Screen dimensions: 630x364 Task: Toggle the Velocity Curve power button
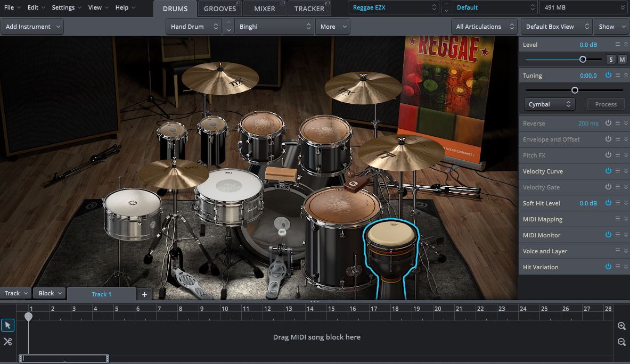coord(608,171)
